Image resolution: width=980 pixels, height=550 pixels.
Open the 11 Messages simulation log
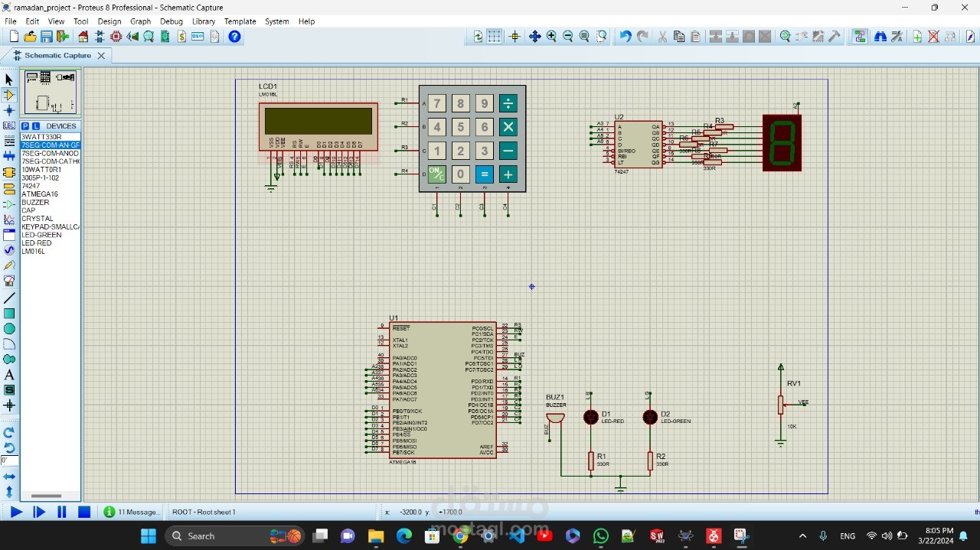(x=132, y=512)
